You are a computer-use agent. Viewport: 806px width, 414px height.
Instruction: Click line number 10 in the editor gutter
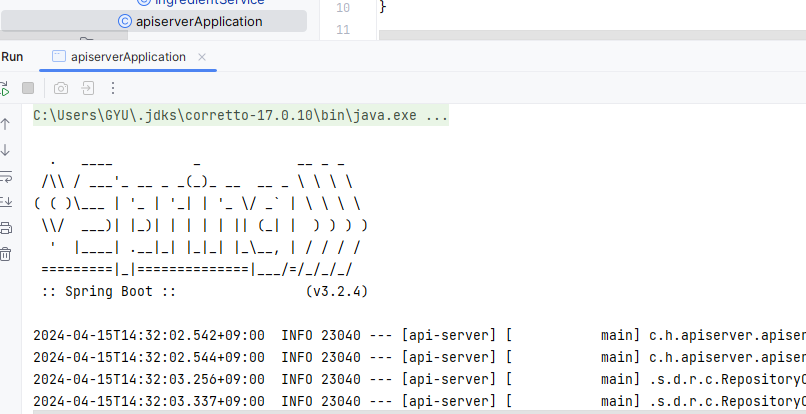pos(343,8)
